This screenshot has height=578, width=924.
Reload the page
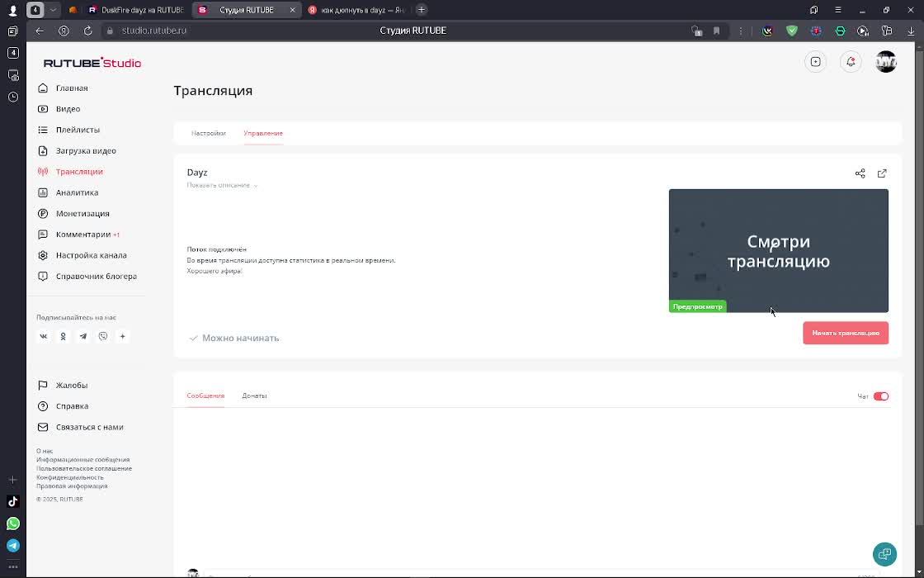[87, 31]
